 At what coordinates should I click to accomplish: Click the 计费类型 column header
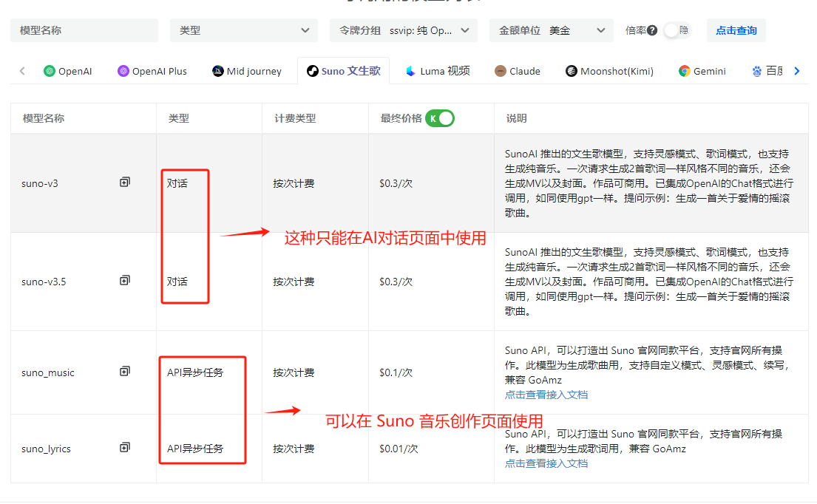coord(295,119)
